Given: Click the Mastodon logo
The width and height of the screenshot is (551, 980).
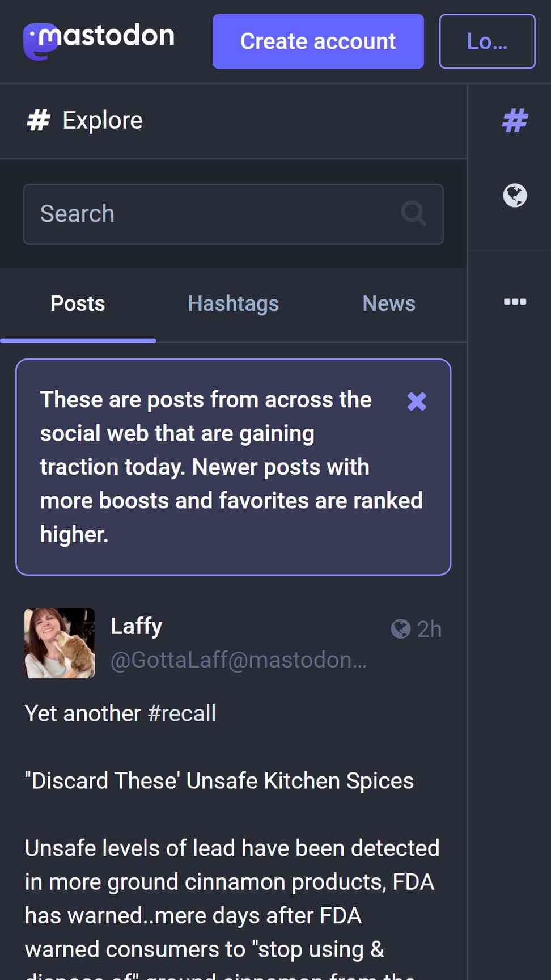Looking at the screenshot, I should pyautogui.click(x=99, y=41).
